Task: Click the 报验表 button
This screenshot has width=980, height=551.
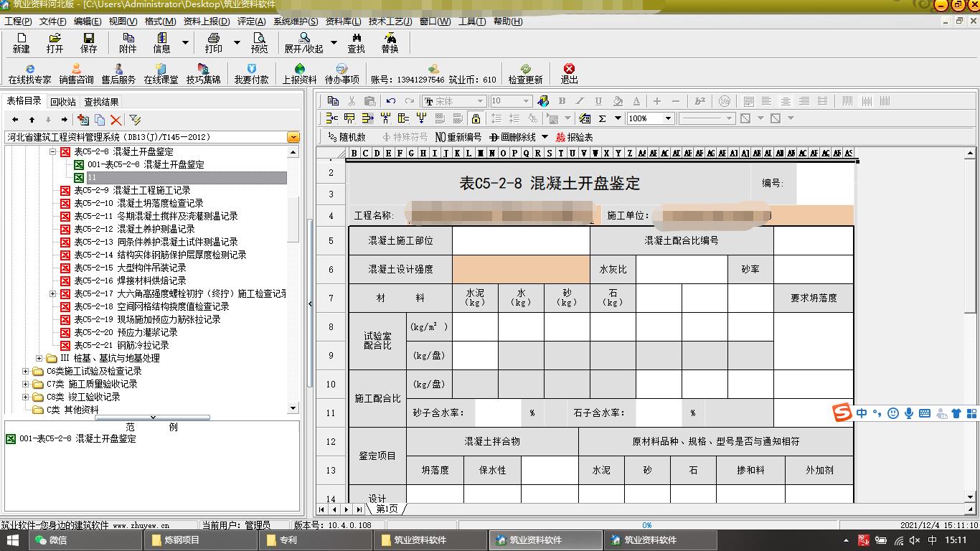Action: tap(575, 137)
